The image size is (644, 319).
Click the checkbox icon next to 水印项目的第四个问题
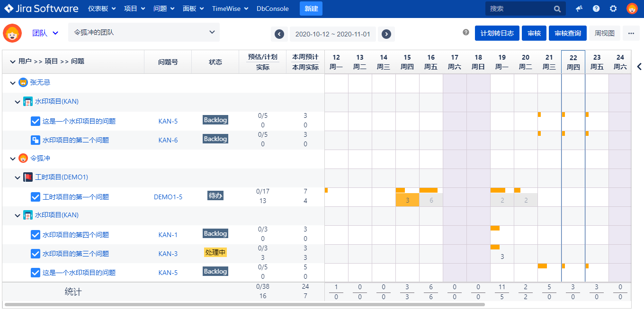coord(36,235)
